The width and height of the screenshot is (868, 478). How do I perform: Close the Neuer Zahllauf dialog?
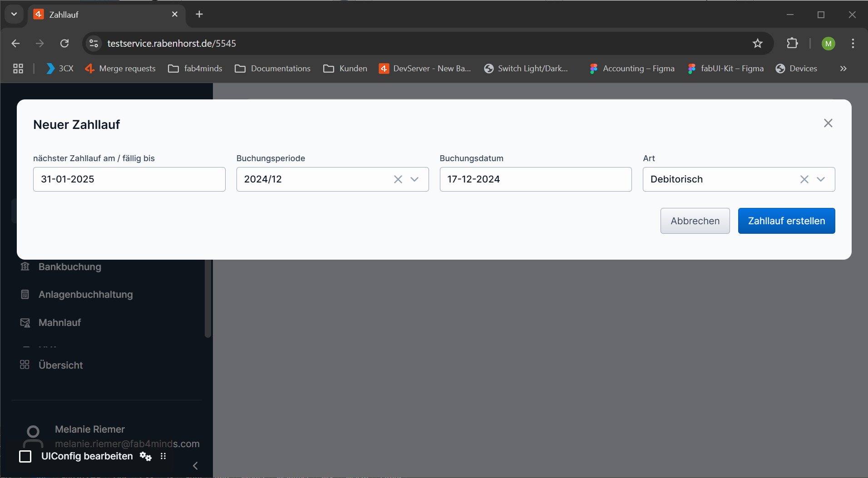pos(828,123)
